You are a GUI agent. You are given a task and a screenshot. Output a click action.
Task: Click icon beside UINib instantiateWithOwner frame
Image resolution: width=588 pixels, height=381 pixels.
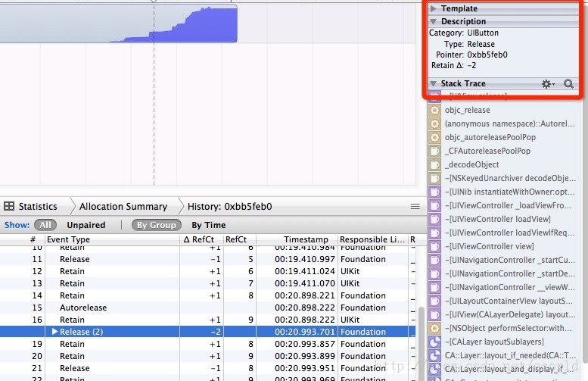[434, 192]
